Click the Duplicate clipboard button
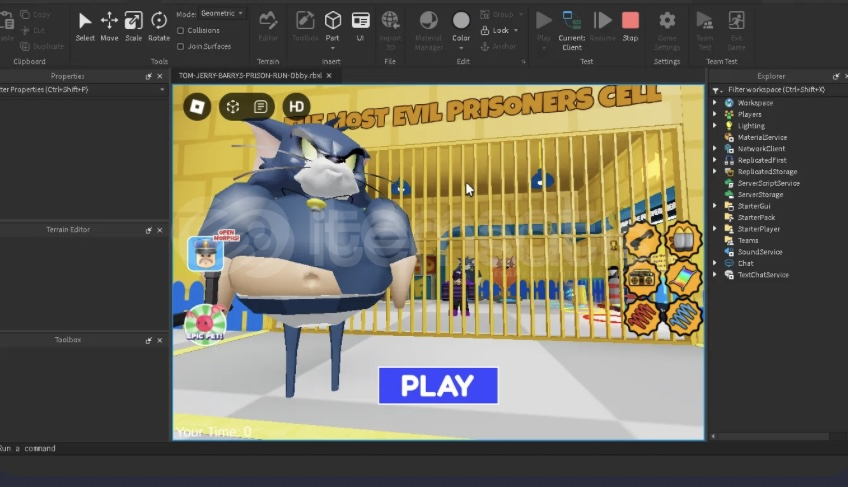This screenshot has width=848, height=487. [x=42, y=47]
